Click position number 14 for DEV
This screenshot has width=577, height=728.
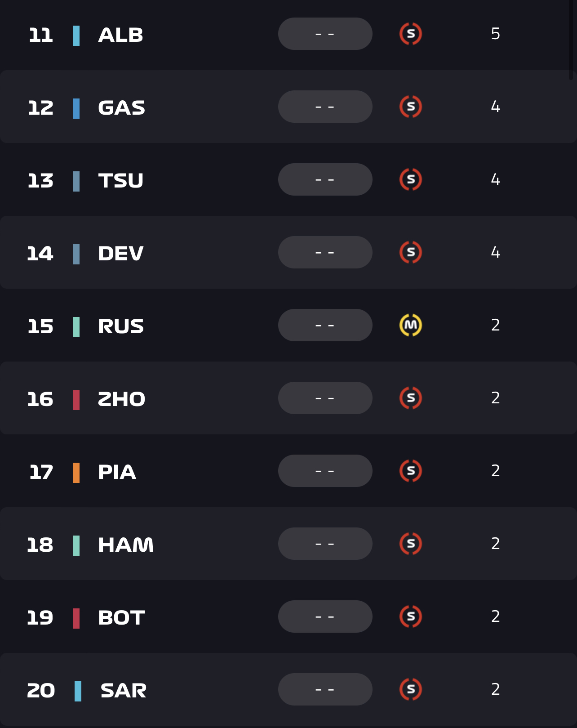coord(40,254)
